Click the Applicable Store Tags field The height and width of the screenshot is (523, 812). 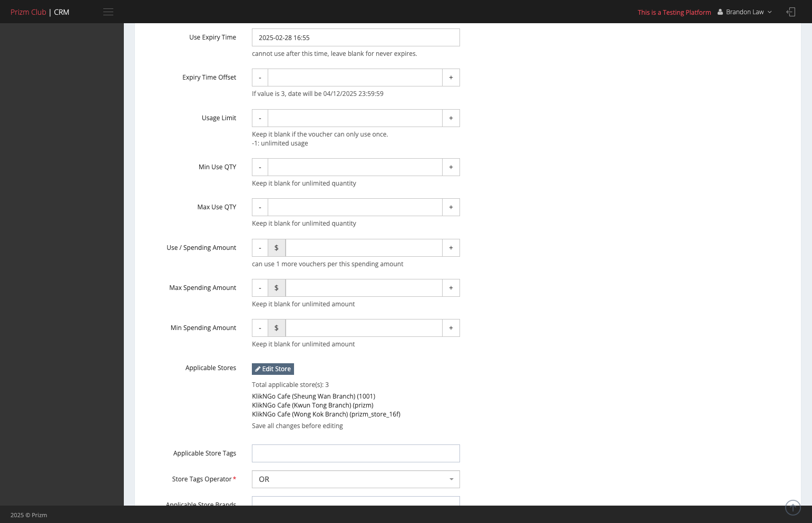pyautogui.click(x=356, y=453)
